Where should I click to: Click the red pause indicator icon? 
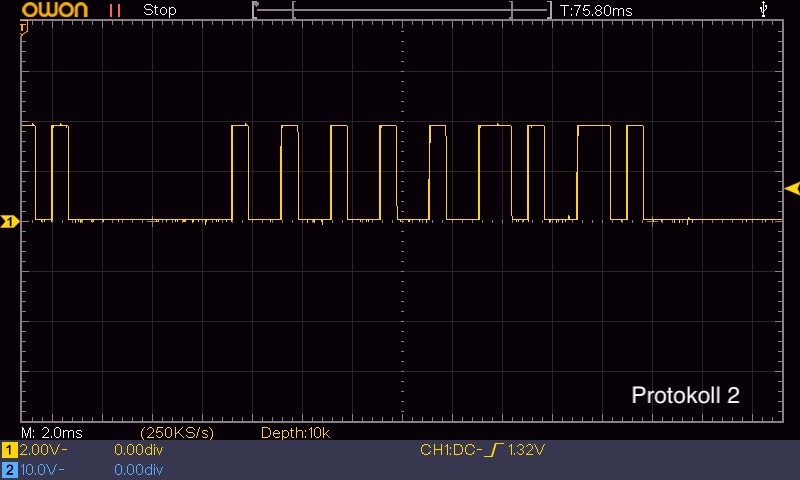tap(115, 11)
